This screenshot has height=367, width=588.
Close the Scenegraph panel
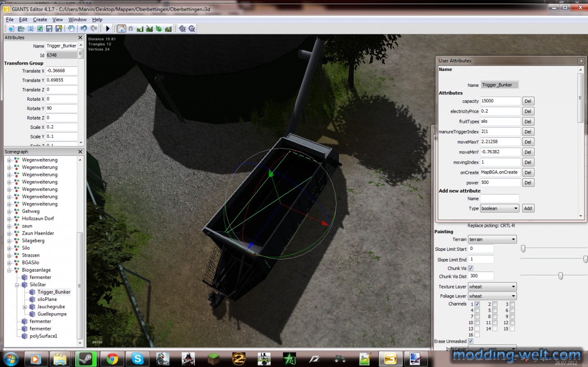coord(81,152)
